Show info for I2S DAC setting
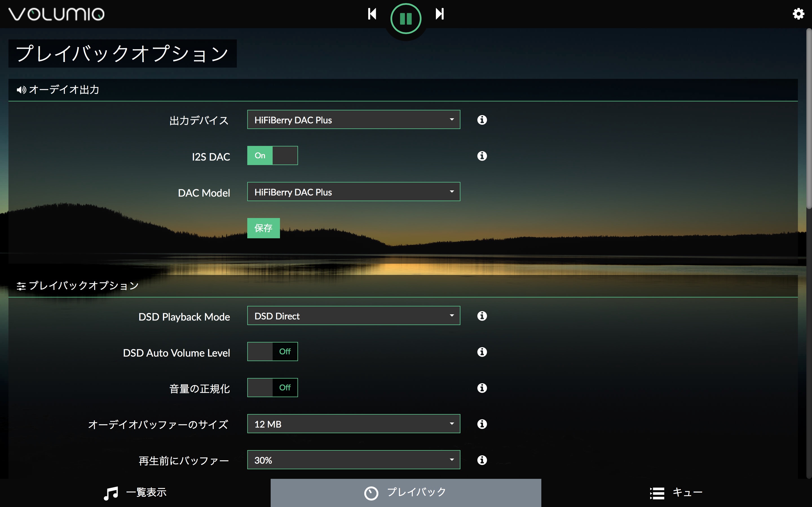Screen dimensions: 812x507 pos(482,156)
